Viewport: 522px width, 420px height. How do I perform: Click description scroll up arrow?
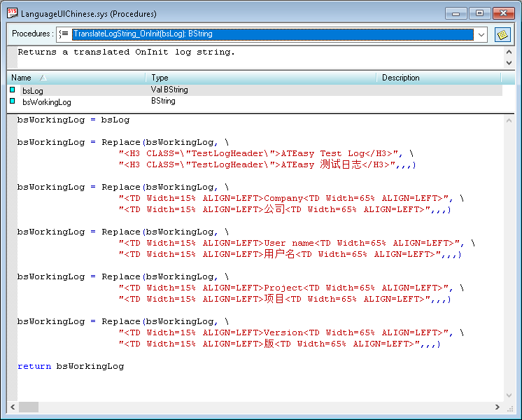pyautogui.click(x=509, y=52)
